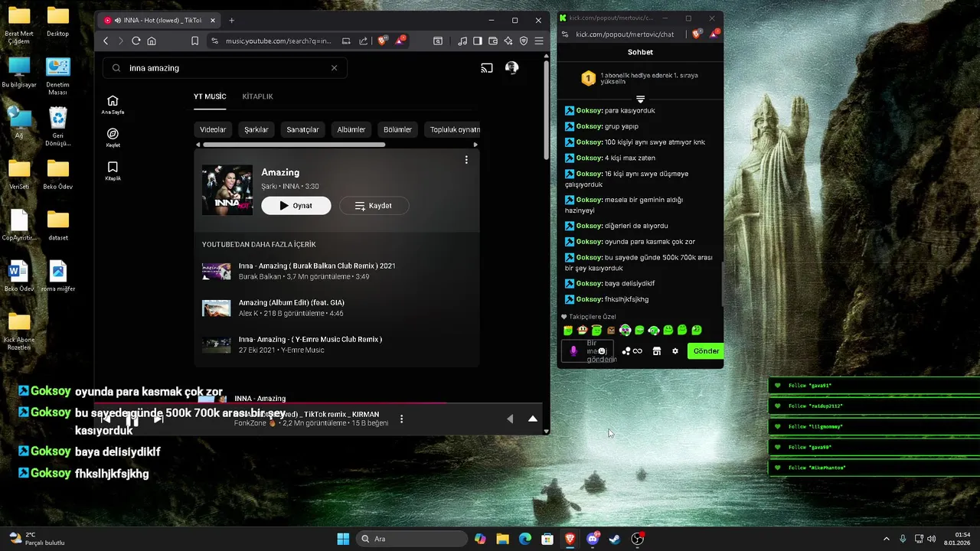Open the Kick chat shop icon
Image resolution: width=980 pixels, height=551 pixels.
tap(657, 351)
